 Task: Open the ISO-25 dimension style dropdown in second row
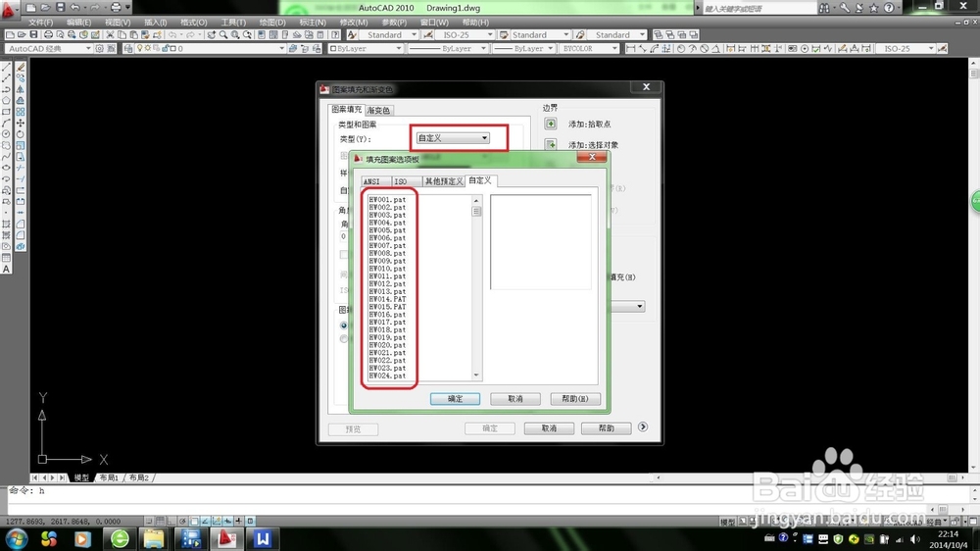pyautogui.click(x=906, y=48)
